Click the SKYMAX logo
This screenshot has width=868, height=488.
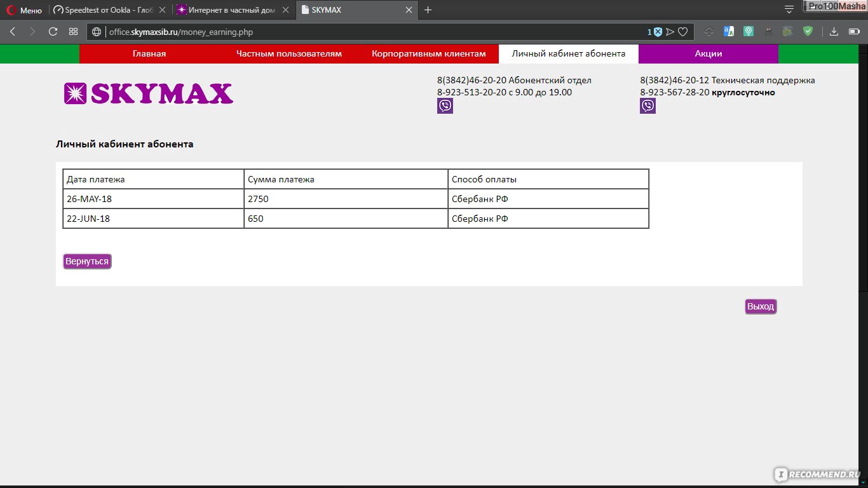point(149,93)
